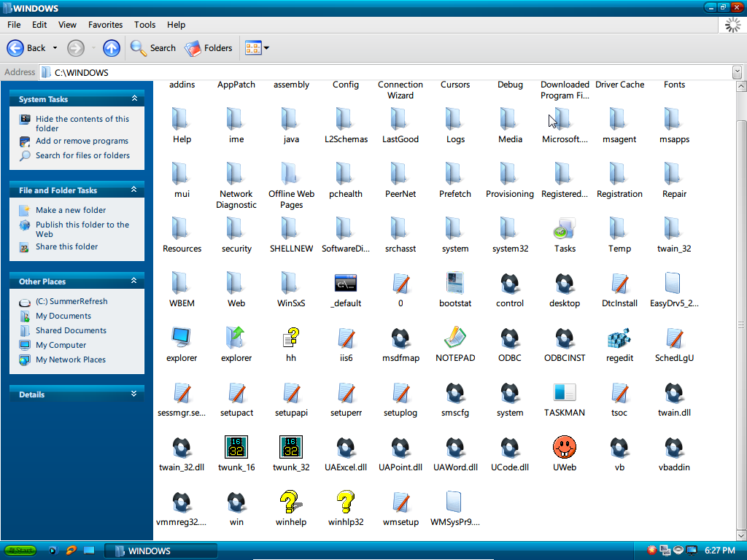Click Hide the contents of this folder
The height and width of the screenshot is (560, 747).
coord(82,123)
